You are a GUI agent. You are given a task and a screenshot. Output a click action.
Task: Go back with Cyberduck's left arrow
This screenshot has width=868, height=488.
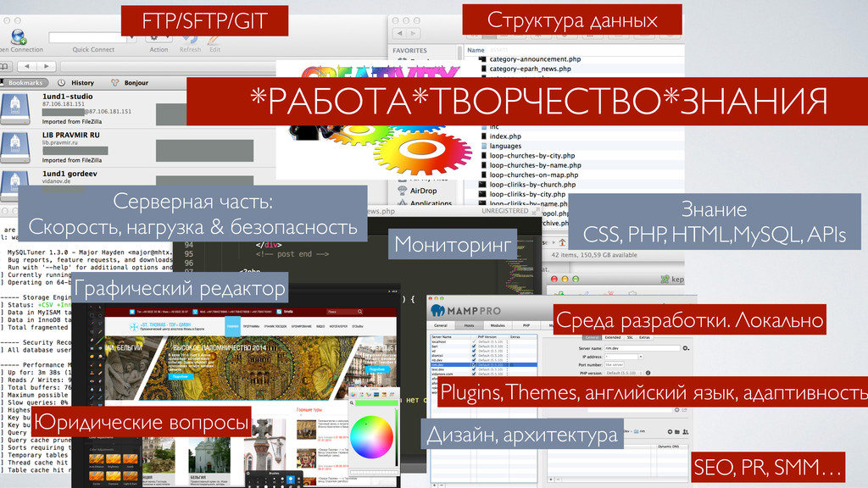(x=26, y=66)
